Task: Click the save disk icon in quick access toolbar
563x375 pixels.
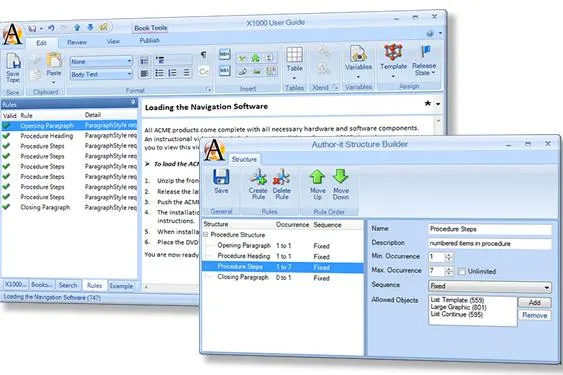Action: [32, 28]
